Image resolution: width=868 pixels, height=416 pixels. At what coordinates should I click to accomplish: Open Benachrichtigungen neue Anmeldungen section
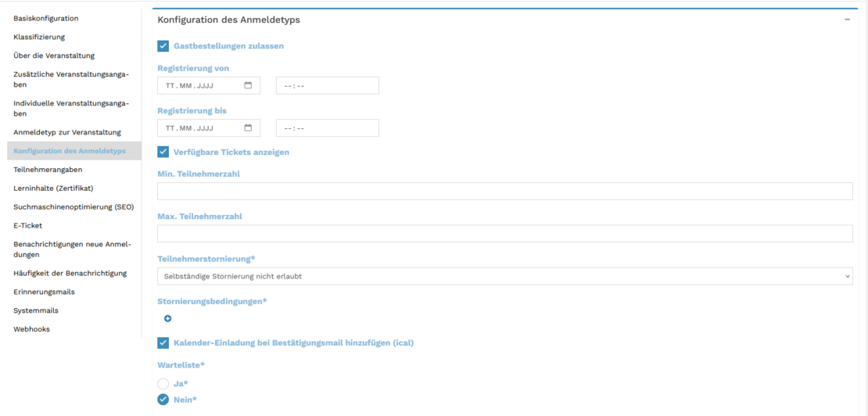click(72, 249)
